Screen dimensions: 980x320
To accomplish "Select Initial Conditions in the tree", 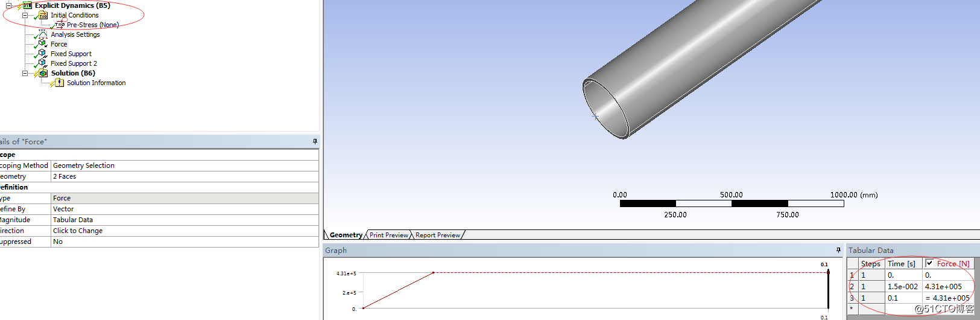I will (x=75, y=15).
